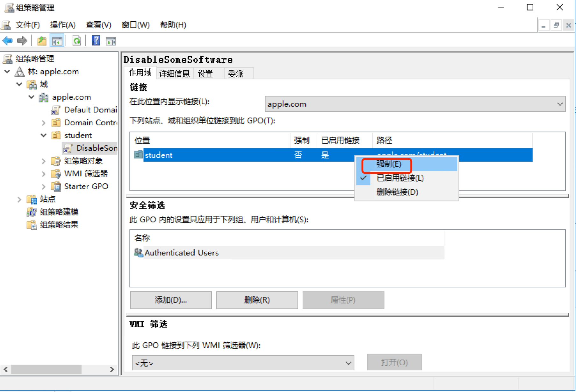Toggle the 已启用链接(L) checked menu item
576x392 pixels.
coord(400,178)
